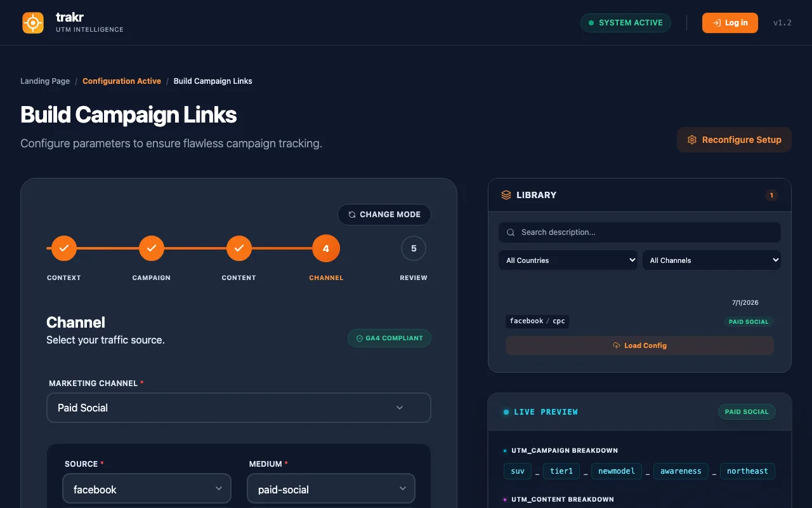812x508 pixels.
Task: Click the login arrow icon
Action: pos(717,23)
